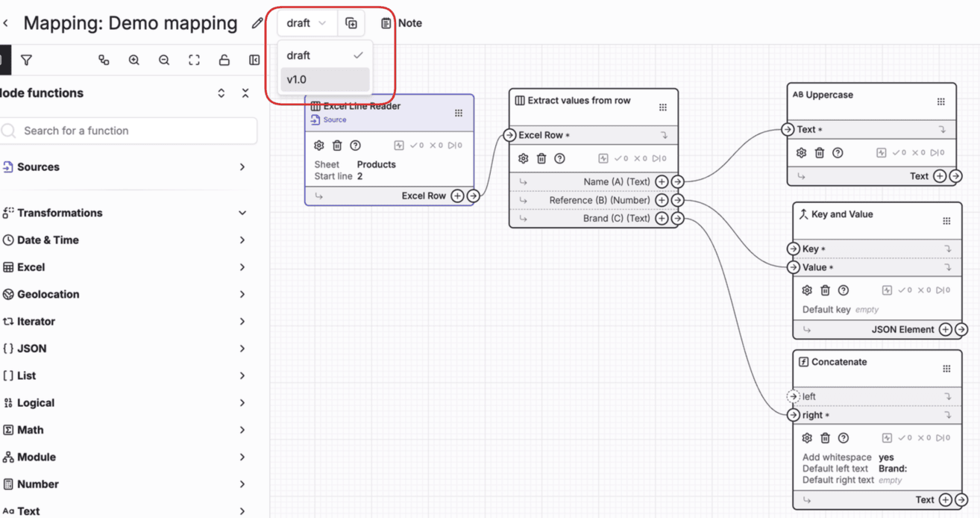Click the Excel Line Reader execution stats icon
Screen dimensions: 980x518
click(399, 146)
